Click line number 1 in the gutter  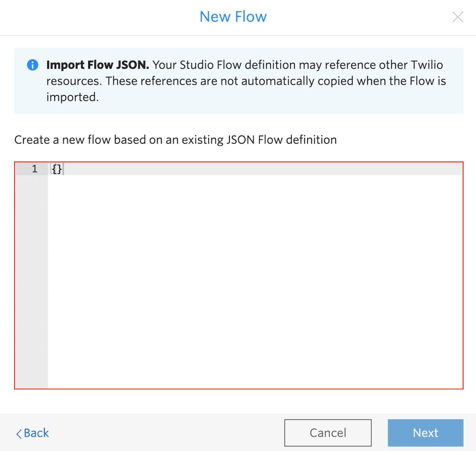34,169
